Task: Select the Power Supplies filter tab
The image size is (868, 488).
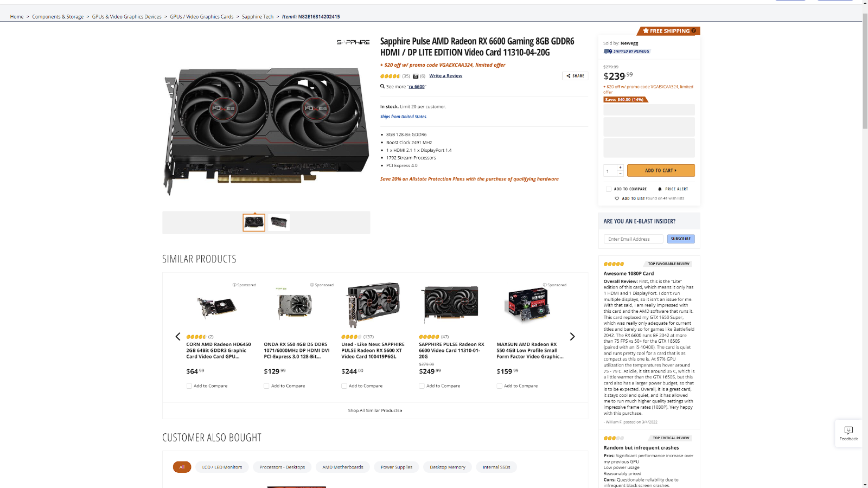Action: 397,467
